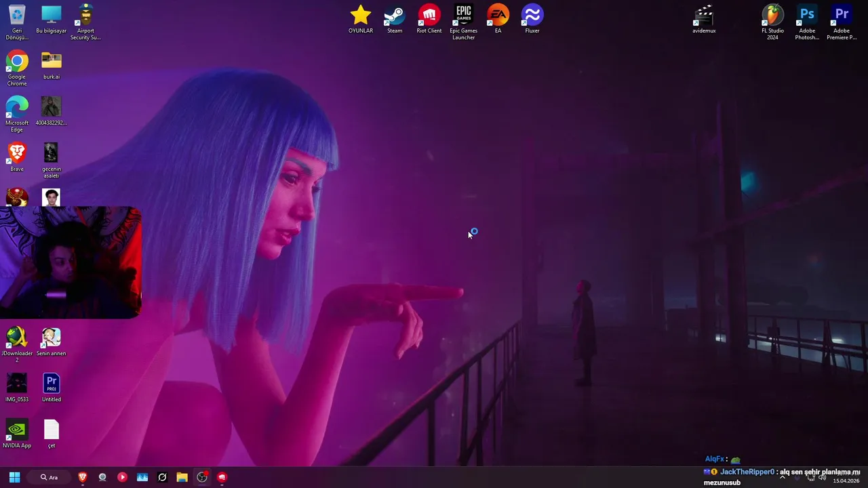Launch Riot Client desktop shortcut
This screenshot has height=488, width=868.
[x=429, y=19]
